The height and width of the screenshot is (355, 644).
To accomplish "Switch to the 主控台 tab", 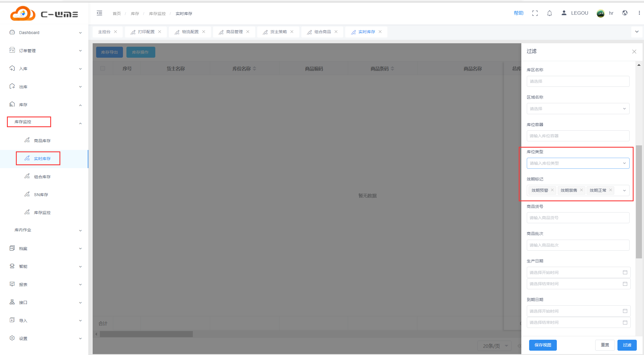I will pyautogui.click(x=104, y=32).
